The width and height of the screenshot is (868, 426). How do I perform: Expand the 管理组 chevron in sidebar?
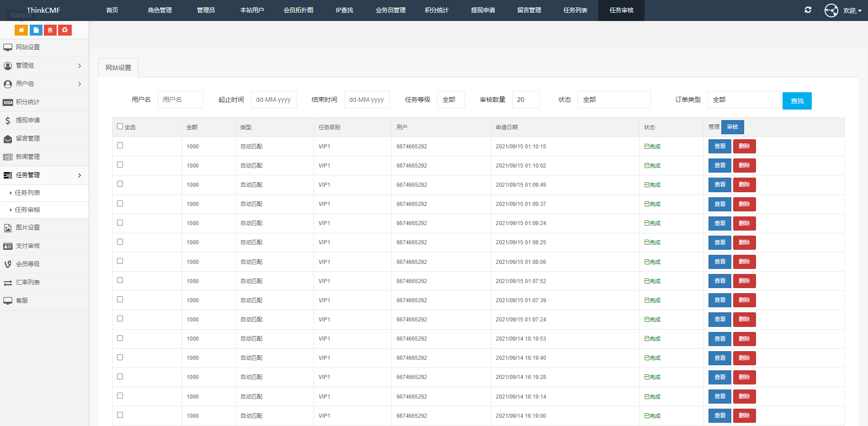[x=80, y=66]
